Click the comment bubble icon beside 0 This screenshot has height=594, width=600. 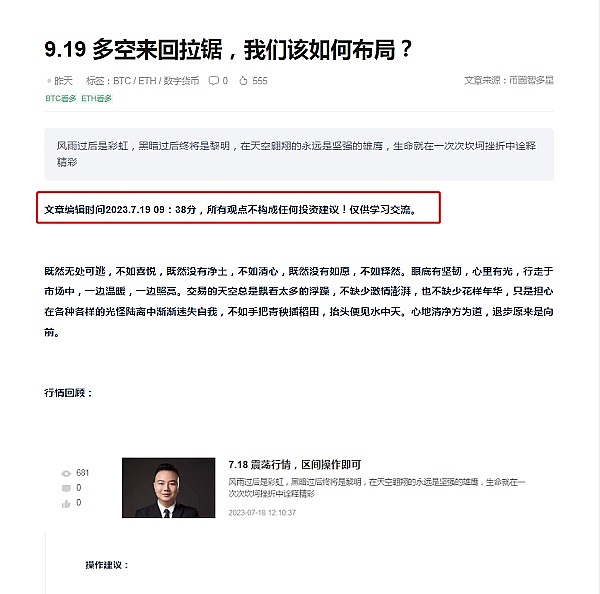(x=214, y=81)
